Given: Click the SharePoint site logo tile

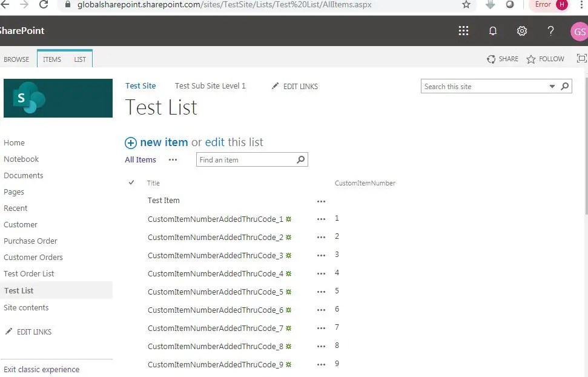Looking at the screenshot, I should 58,98.
